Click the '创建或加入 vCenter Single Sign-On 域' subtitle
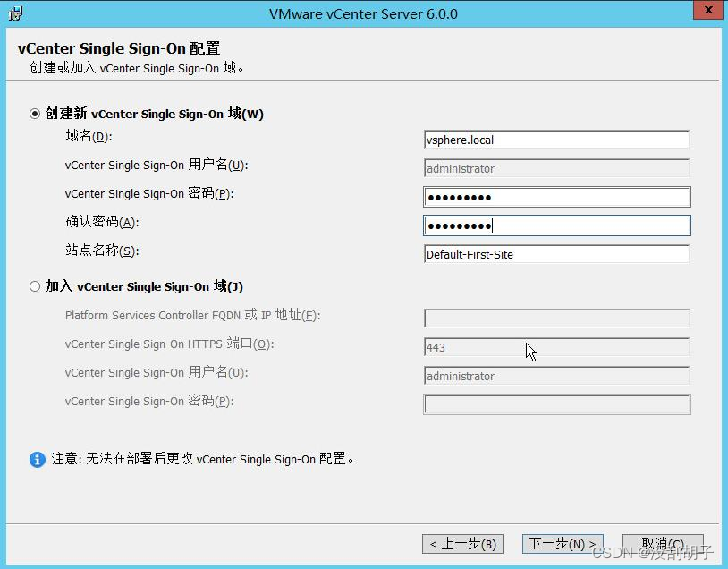The image size is (728, 569). click(x=137, y=68)
